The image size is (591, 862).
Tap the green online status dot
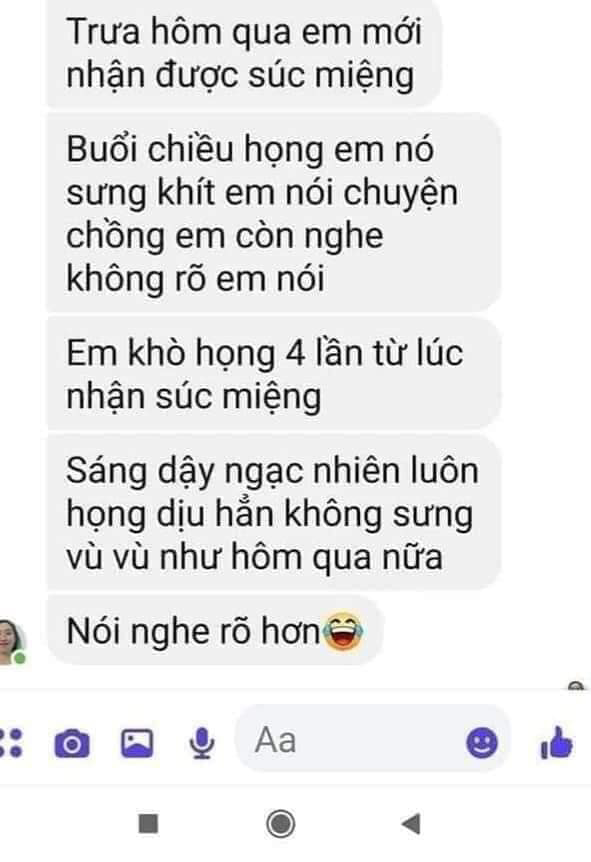[20, 657]
